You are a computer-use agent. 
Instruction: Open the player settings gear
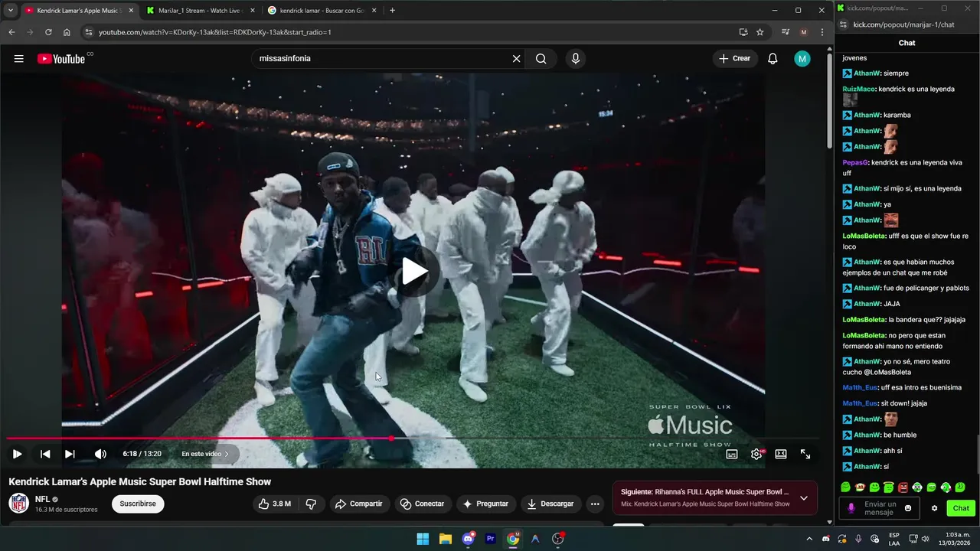point(756,454)
